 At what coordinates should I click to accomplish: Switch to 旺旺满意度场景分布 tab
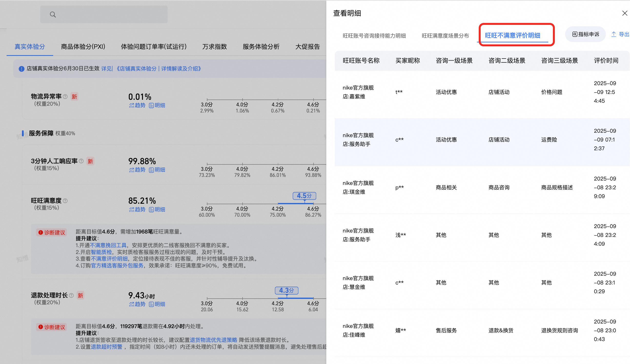point(445,36)
